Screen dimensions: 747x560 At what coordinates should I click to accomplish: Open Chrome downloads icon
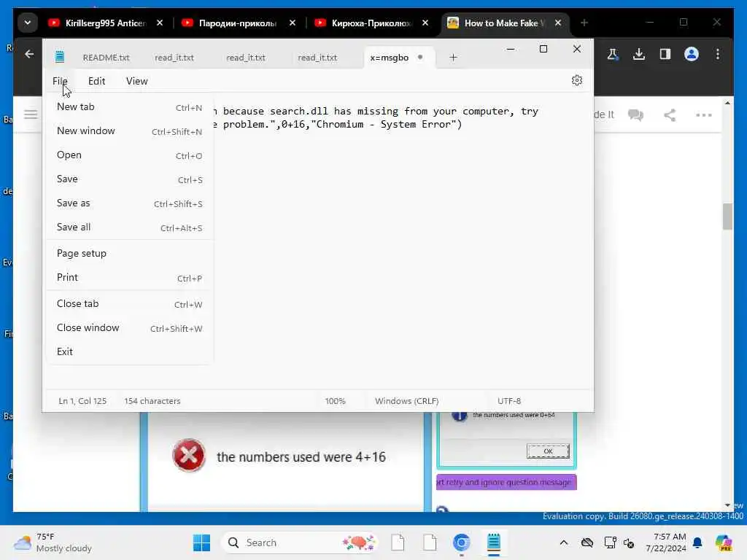[x=639, y=54]
